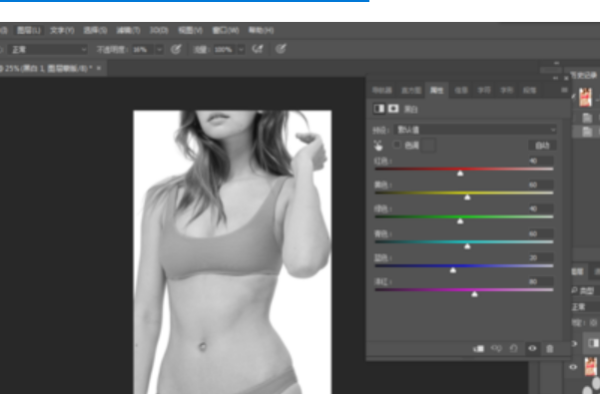
Task: Click the red 红色 slider handle
Action: pyautogui.click(x=460, y=173)
